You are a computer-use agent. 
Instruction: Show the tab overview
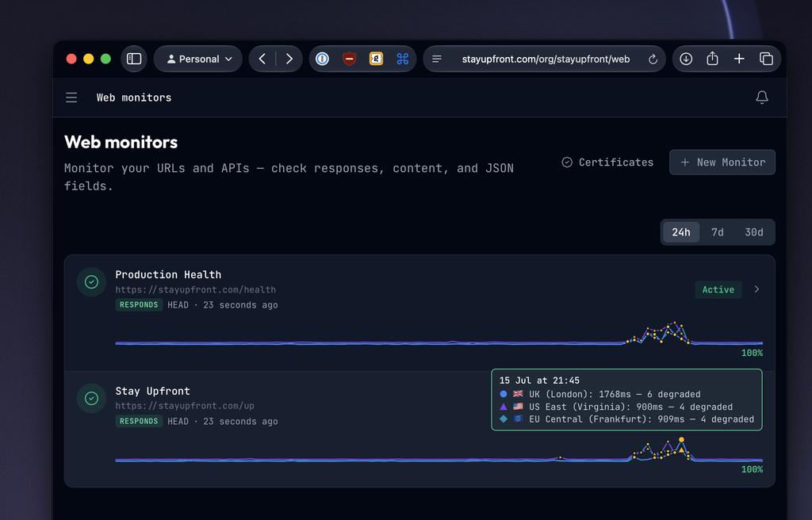click(x=766, y=59)
